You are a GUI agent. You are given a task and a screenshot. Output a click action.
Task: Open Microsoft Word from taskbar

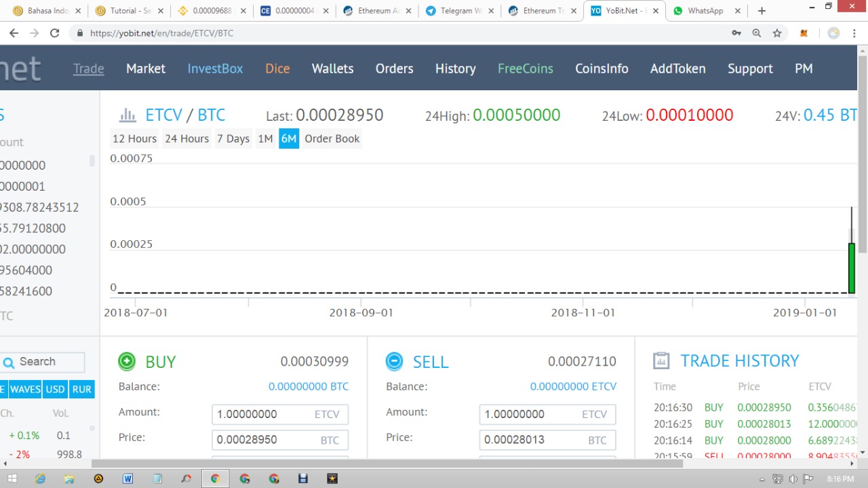[x=127, y=478]
